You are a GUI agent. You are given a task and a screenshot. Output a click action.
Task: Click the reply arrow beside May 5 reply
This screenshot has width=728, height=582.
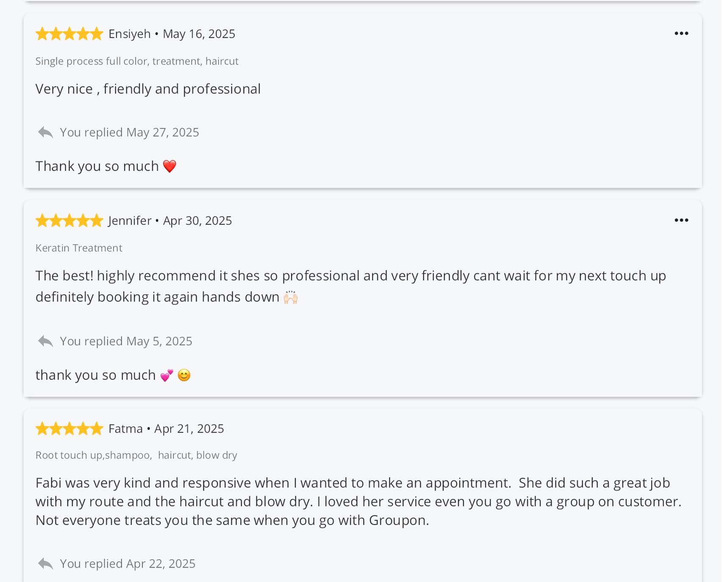point(45,341)
